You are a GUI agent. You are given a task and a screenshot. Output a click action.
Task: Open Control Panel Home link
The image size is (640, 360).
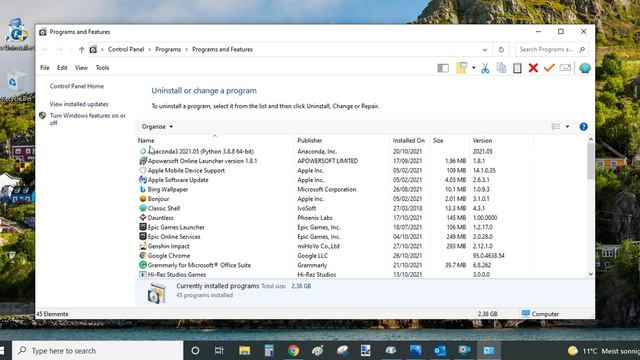tap(77, 86)
